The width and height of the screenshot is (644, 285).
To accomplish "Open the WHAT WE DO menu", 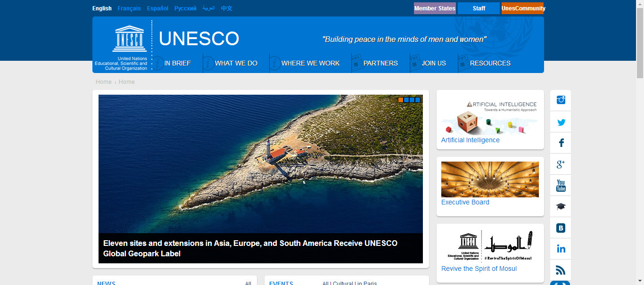I will [236, 63].
